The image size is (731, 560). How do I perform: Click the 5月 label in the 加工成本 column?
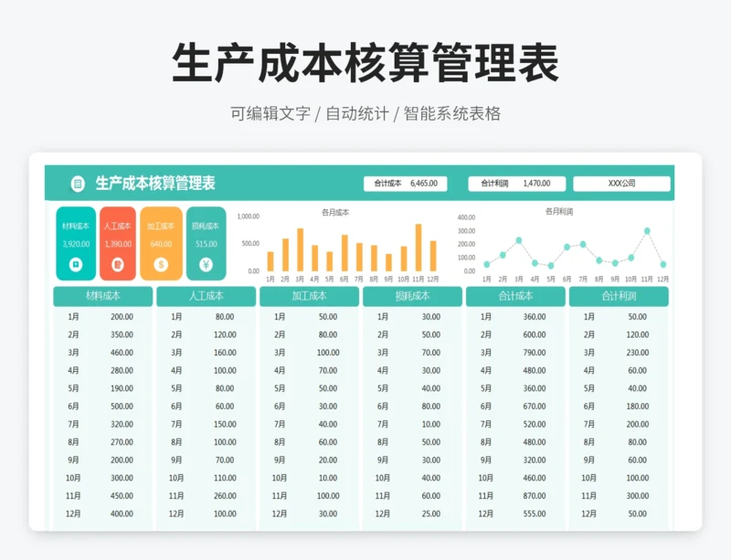pyautogui.click(x=280, y=388)
